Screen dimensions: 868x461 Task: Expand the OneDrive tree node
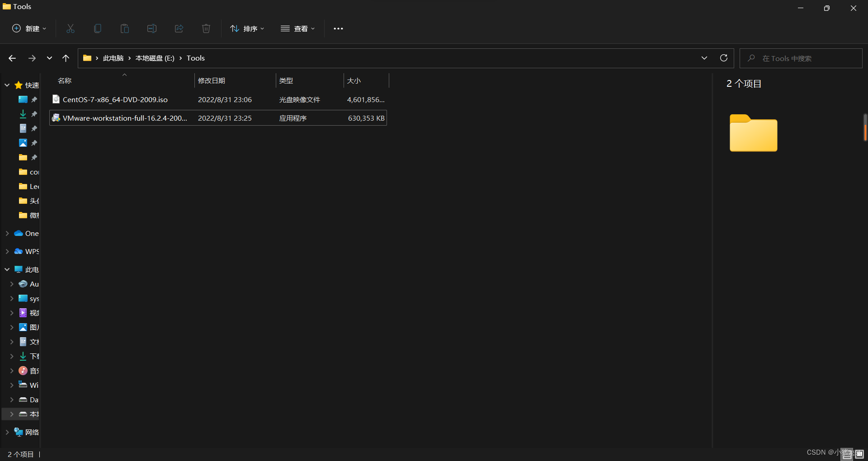[7, 233]
